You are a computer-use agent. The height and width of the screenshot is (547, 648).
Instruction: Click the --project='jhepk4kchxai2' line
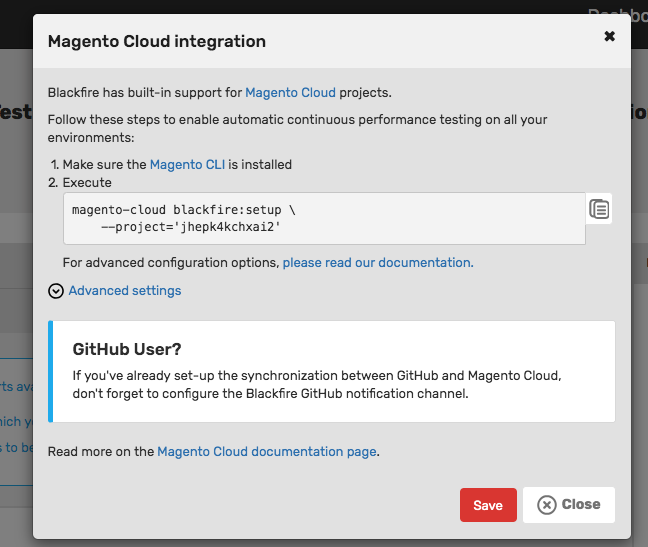(191, 227)
